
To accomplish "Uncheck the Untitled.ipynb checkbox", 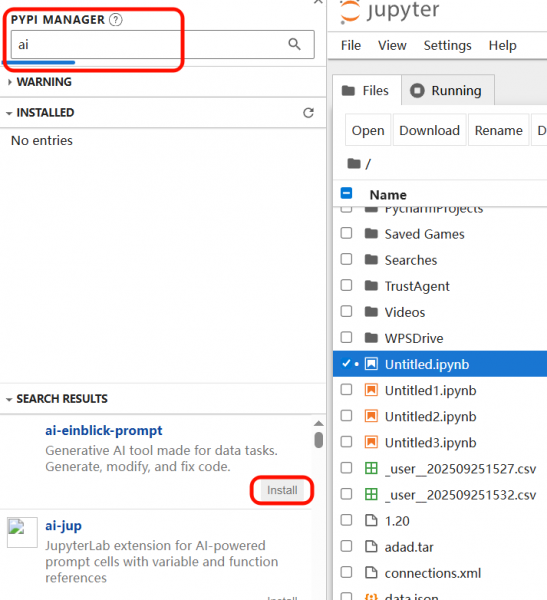I will [346, 363].
